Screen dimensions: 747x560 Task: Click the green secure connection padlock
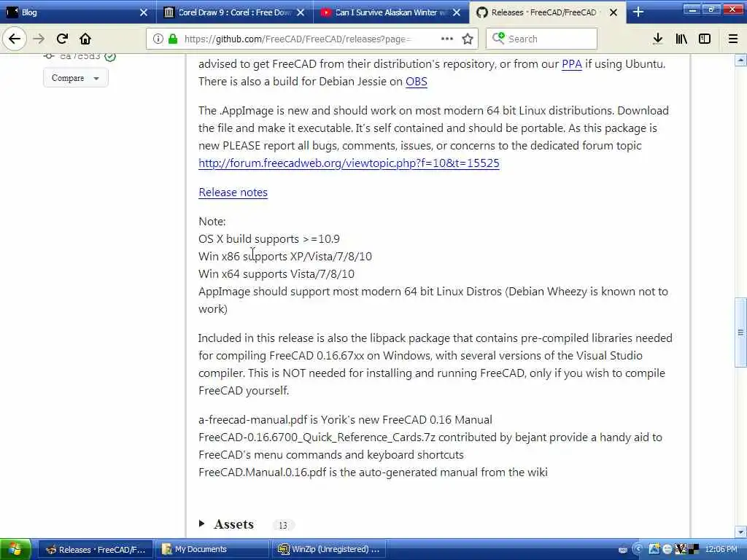[172, 39]
